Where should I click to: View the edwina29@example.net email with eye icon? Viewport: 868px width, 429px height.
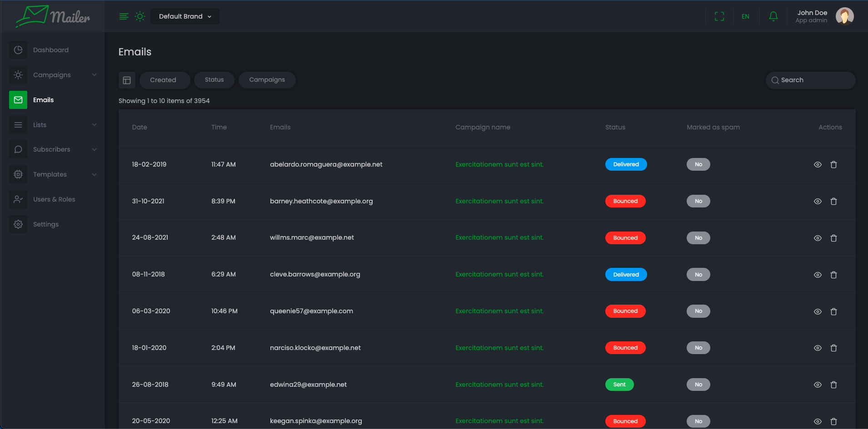817,385
